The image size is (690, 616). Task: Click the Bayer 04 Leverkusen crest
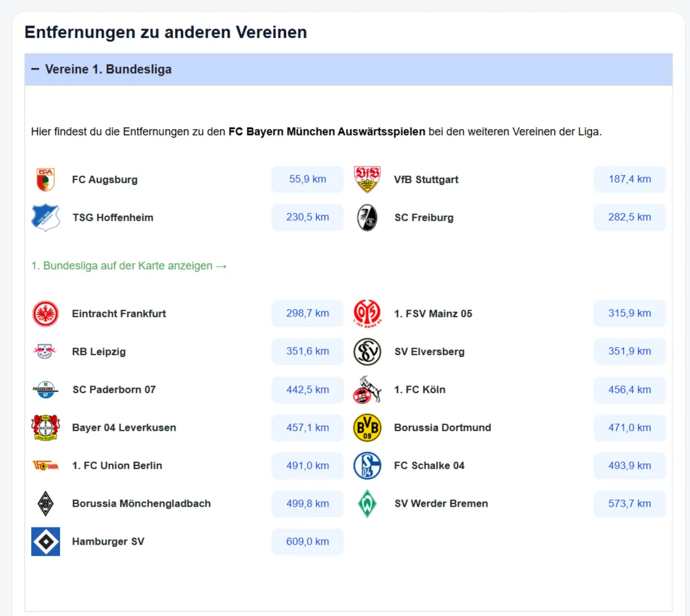45,428
